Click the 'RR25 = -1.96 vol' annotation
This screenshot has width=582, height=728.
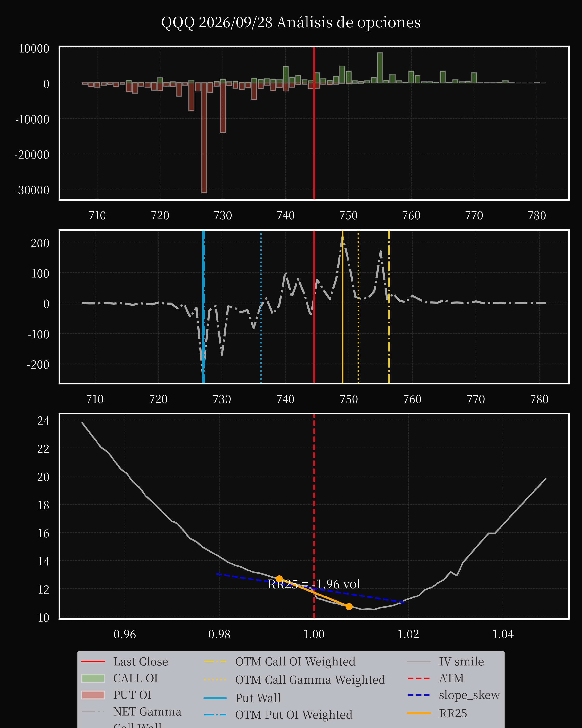coord(314,584)
